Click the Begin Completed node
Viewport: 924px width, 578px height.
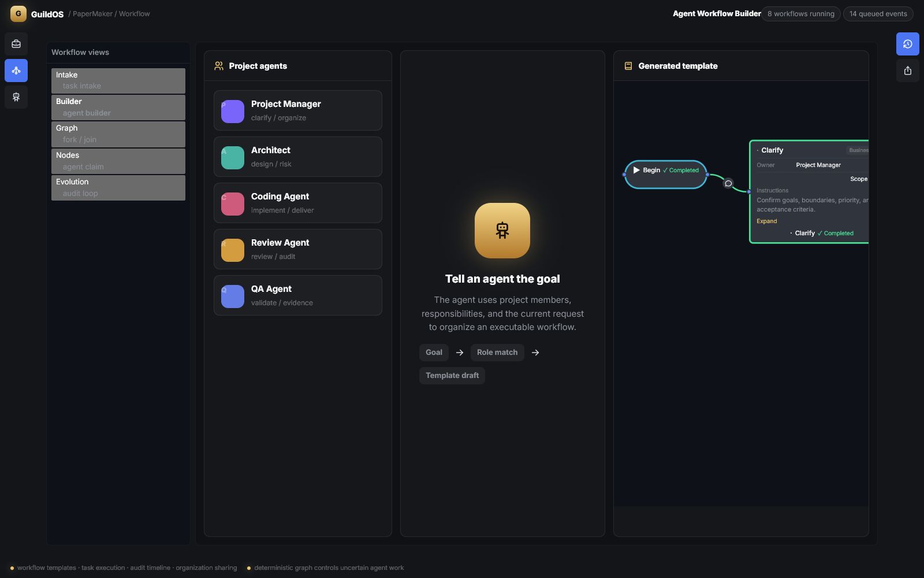666,174
